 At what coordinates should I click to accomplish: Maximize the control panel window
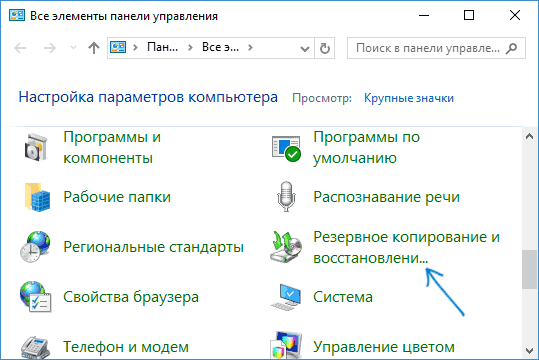pyautogui.click(x=469, y=15)
